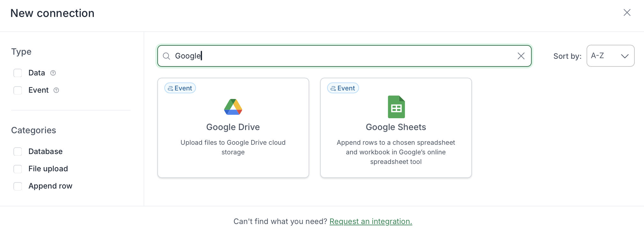Check the Append row category filter

pos(18,186)
